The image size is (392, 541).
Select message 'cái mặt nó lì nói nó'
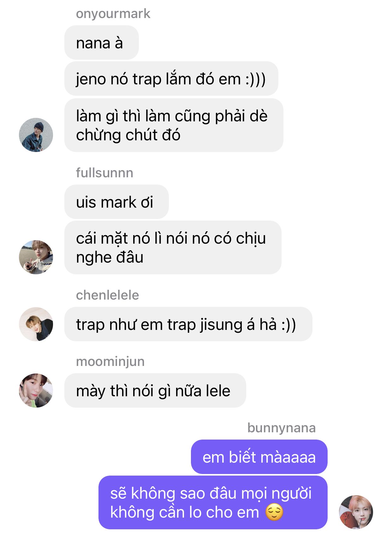point(173,247)
